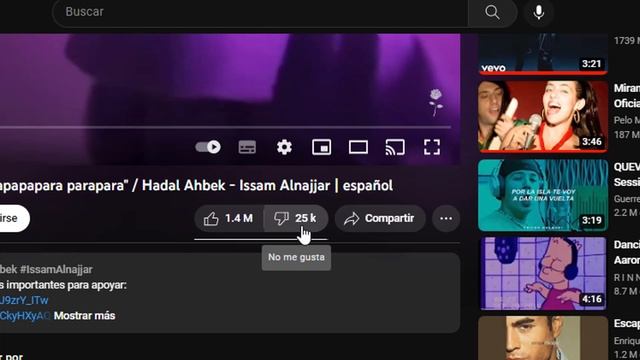Click the Compartir share button

click(380, 218)
